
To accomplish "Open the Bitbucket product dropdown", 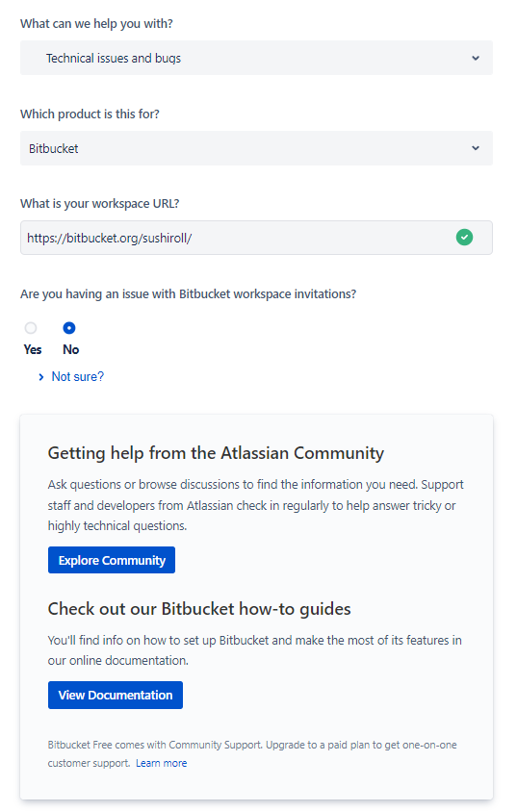I will (x=256, y=148).
